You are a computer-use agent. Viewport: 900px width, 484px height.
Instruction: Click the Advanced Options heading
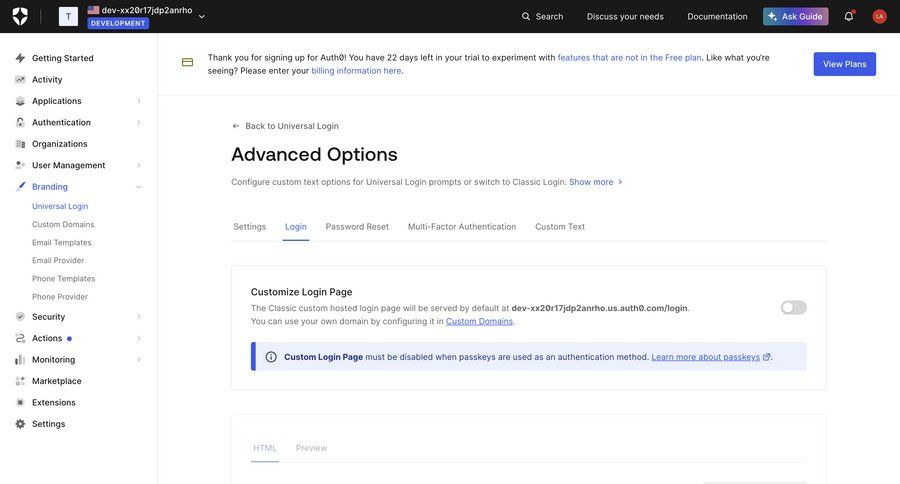pyautogui.click(x=314, y=154)
